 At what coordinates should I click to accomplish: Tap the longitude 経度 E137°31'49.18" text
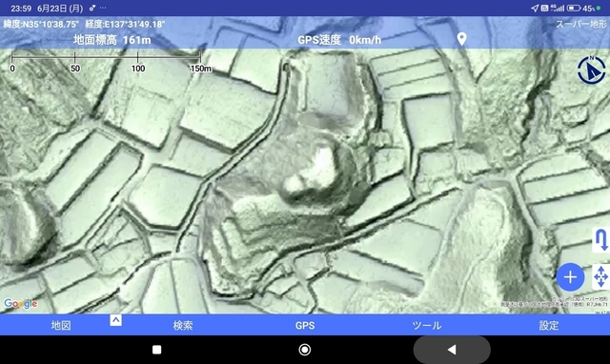tap(125, 24)
